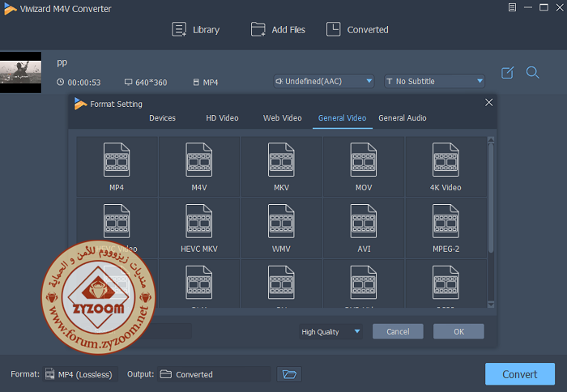Open the Library button

(x=196, y=29)
